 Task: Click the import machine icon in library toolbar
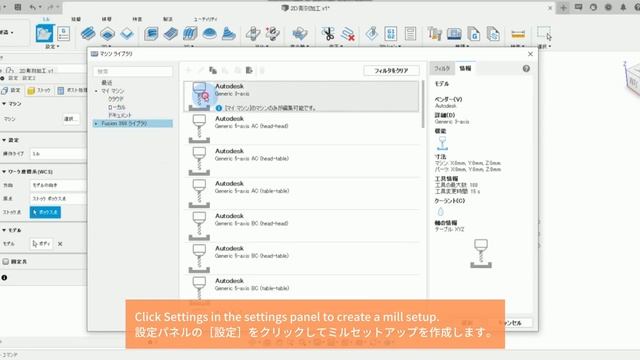coord(249,70)
